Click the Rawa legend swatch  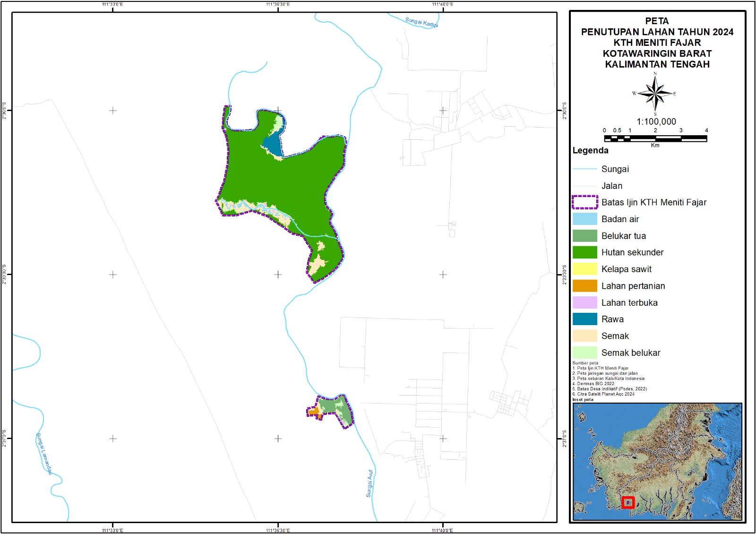[584, 319]
